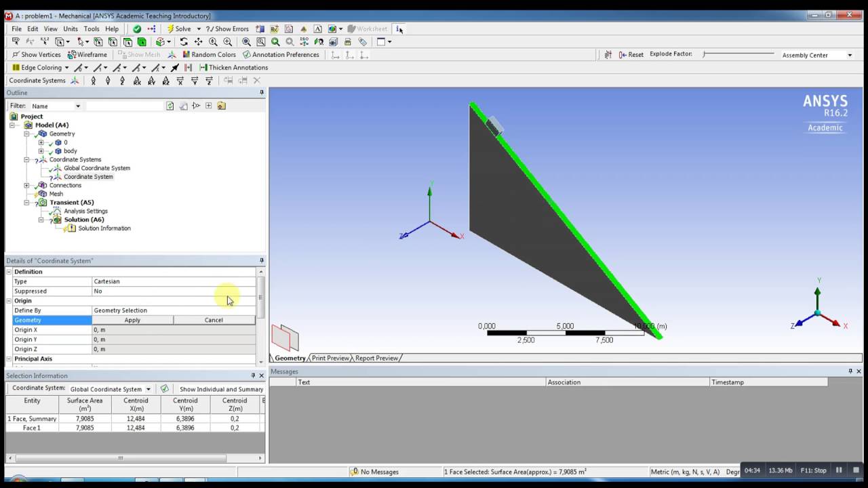868x488 pixels.
Task: Open the Edit menu
Action: coord(33,29)
